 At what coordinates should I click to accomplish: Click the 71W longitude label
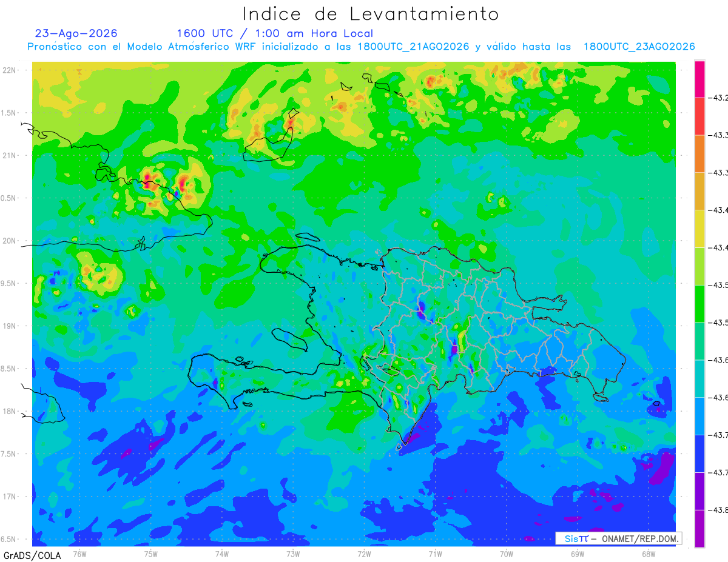435,554
